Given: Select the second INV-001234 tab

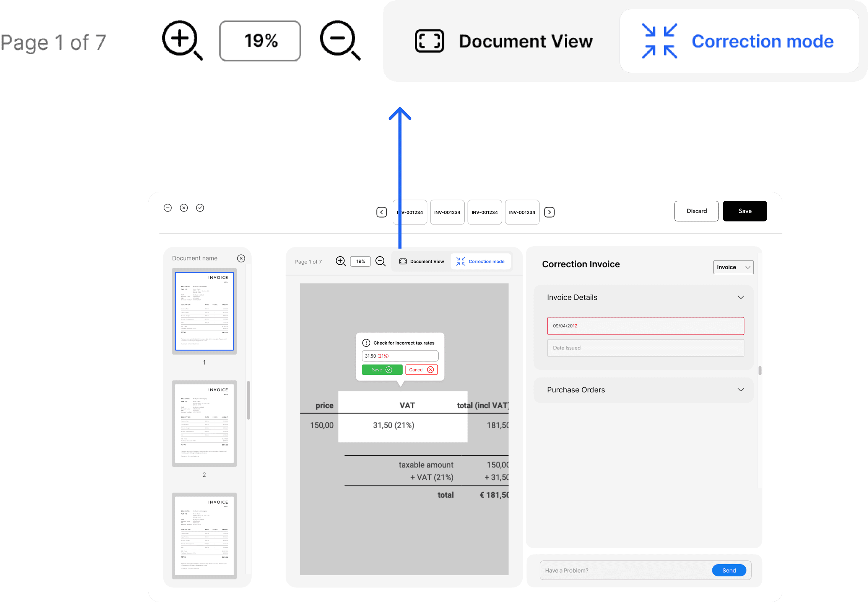Looking at the screenshot, I should coord(447,212).
